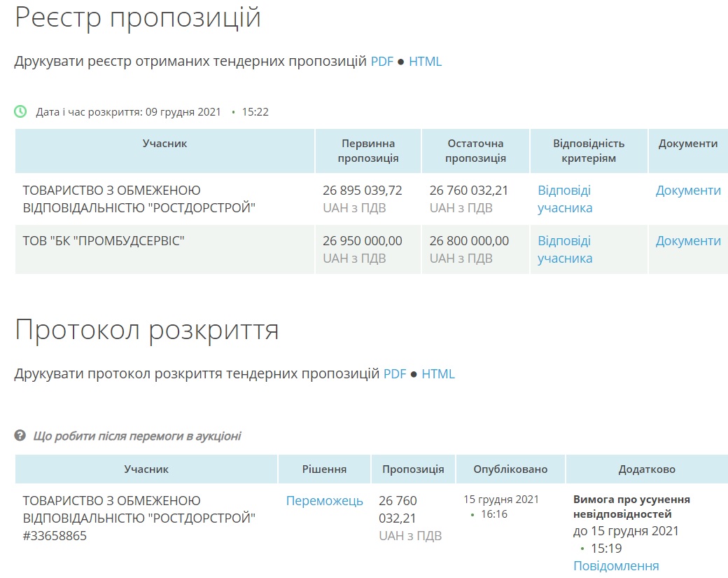Viewport: 728px width, 578px height.
Task: Click the Переможець decision link
Action: tap(324, 501)
